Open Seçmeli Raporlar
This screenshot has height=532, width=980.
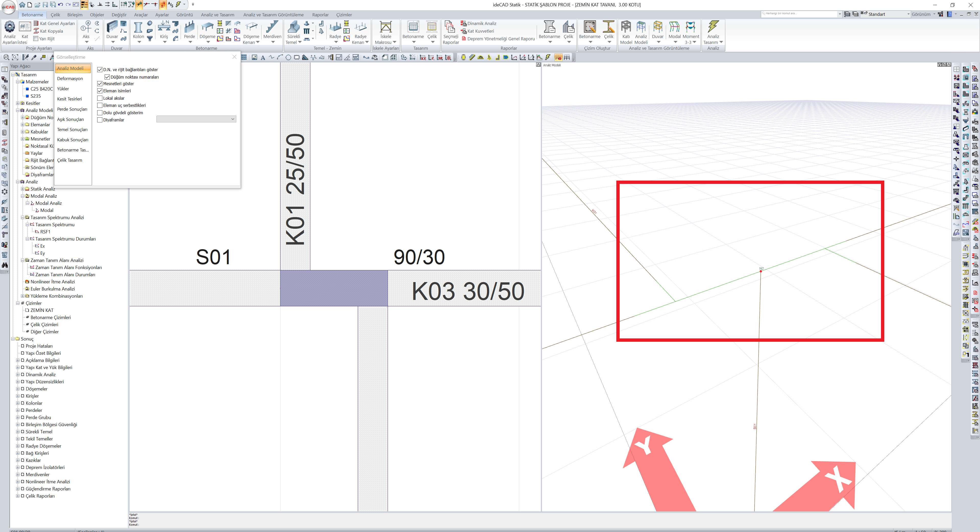coord(450,32)
